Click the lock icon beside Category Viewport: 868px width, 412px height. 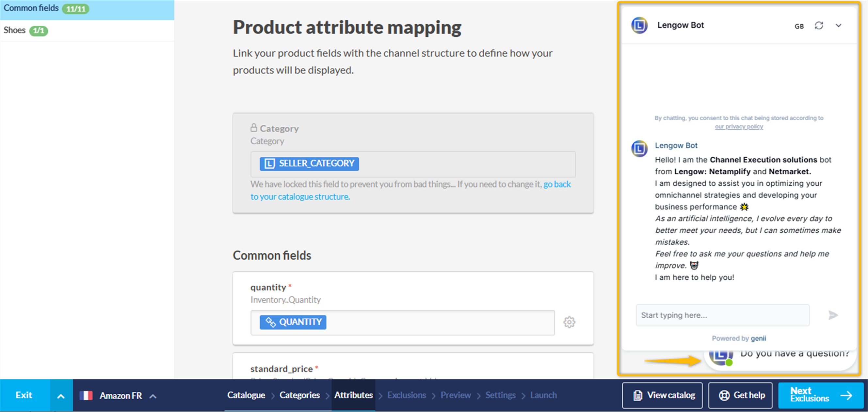254,128
